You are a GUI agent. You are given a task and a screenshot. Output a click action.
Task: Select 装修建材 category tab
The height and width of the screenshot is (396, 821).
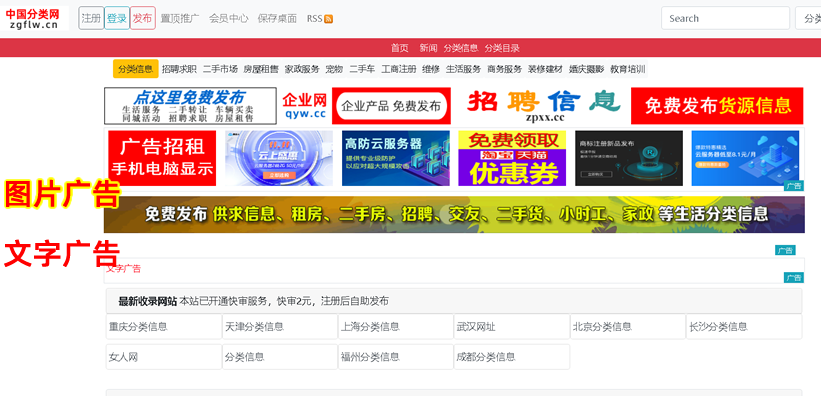(545, 69)
